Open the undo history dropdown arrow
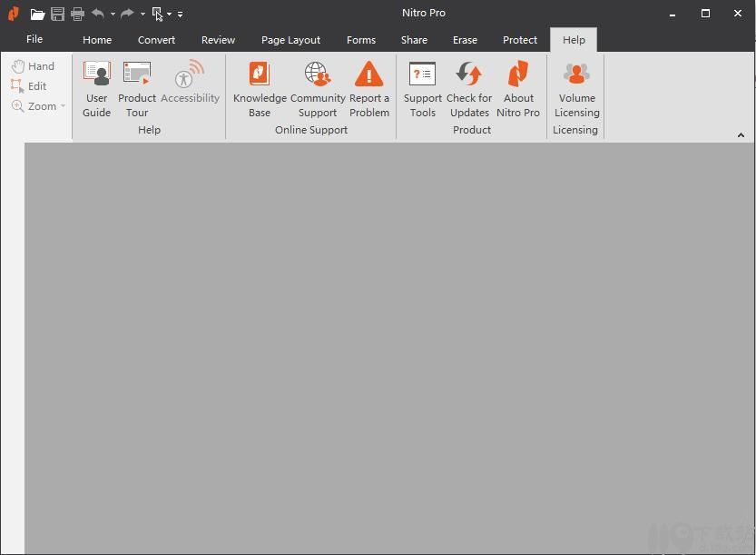756x555 pixels. point(113,14)
